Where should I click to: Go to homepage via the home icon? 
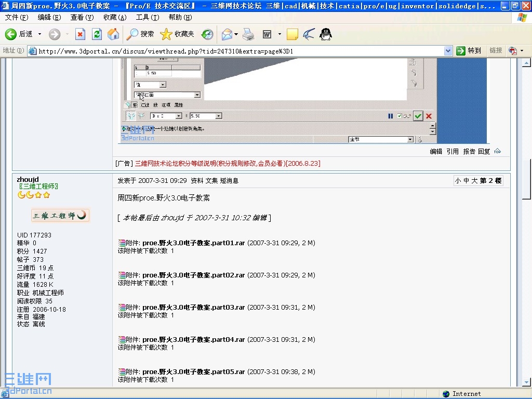pos(112,35)
